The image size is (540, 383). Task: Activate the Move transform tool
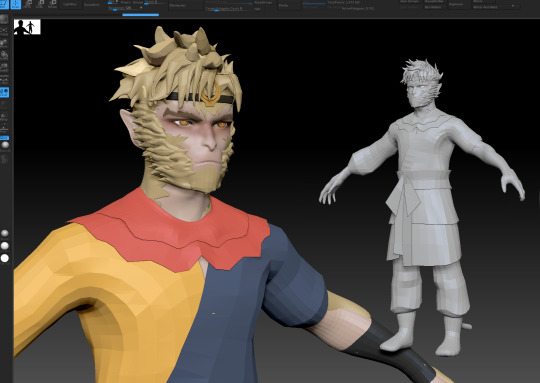click(x=28, y=4)
